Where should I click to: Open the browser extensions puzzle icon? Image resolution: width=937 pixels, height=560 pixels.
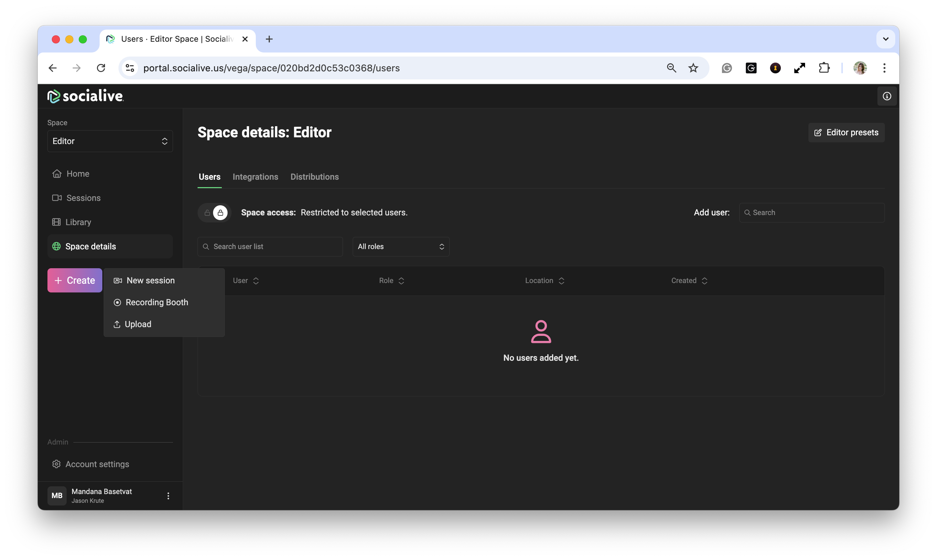tap(824, 68)
